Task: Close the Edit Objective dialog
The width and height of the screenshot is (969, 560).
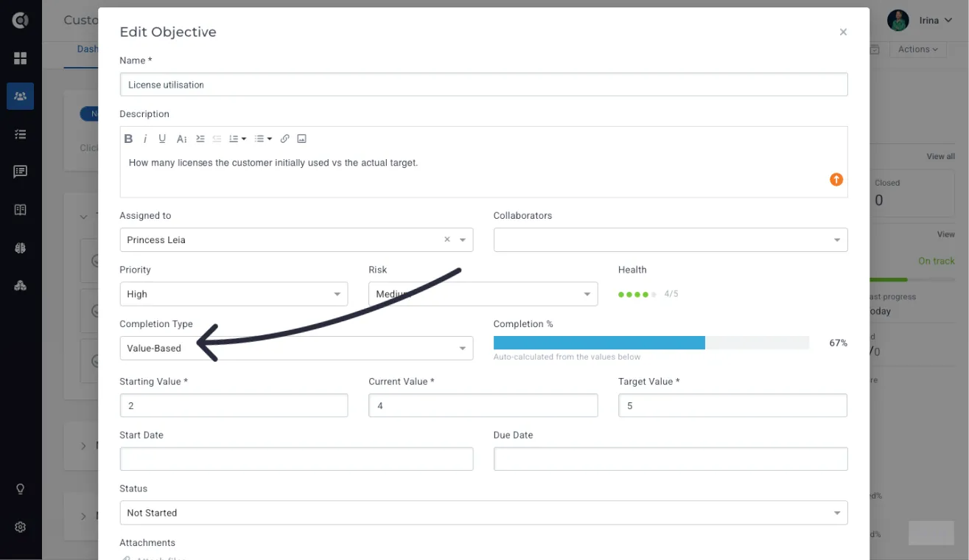Action: tap(843, 32)
